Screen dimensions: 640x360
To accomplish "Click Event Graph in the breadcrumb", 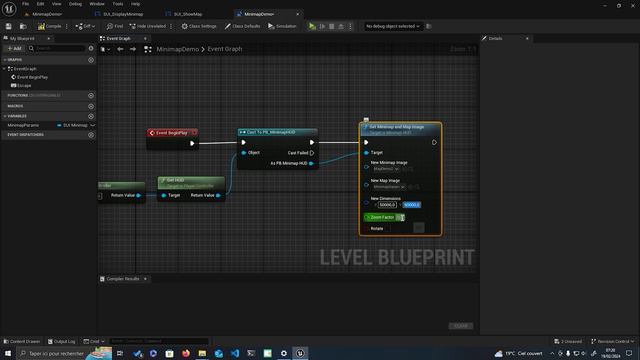I will coord(224,49).
